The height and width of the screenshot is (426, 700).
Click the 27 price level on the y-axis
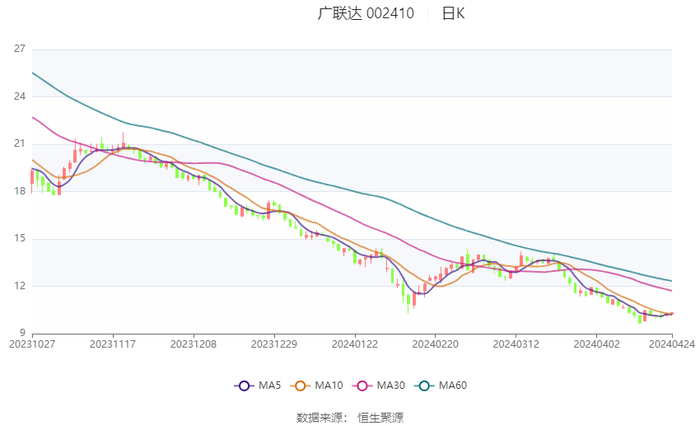coord(19,49)
